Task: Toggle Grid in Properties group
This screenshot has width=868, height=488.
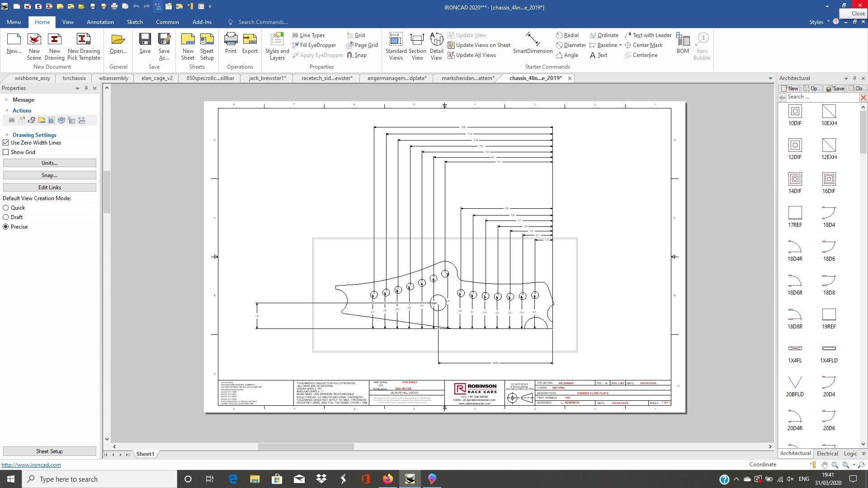Action: tap(355, 35)
